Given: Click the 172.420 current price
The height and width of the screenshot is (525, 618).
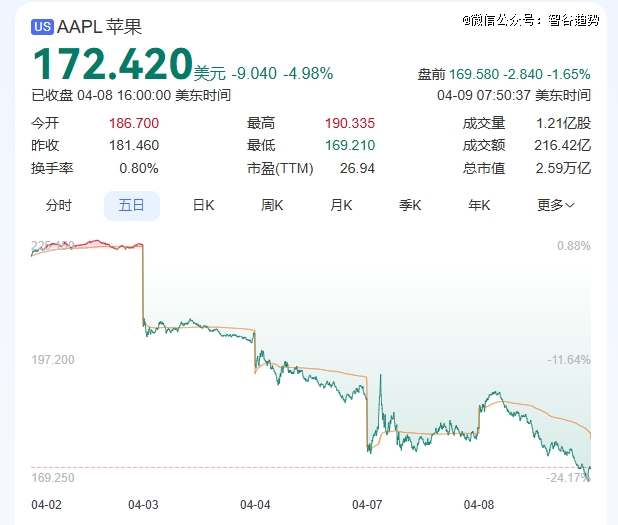Looking at the screenshot, I should tap(112, 65).
